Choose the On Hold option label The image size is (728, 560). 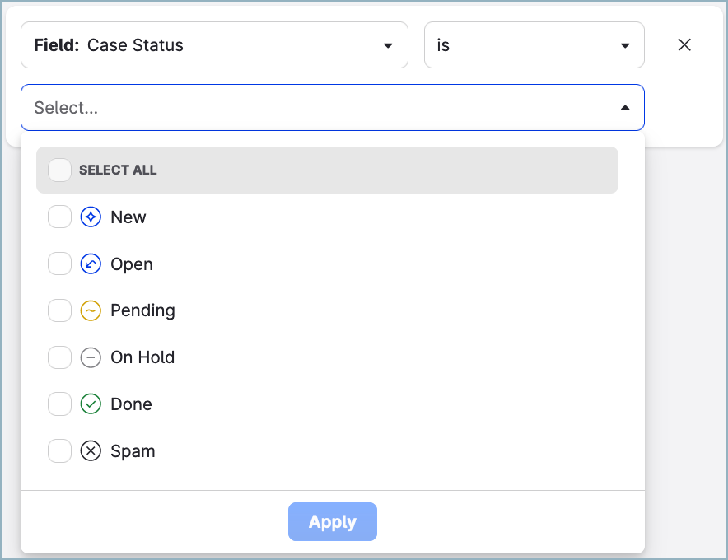142,358
